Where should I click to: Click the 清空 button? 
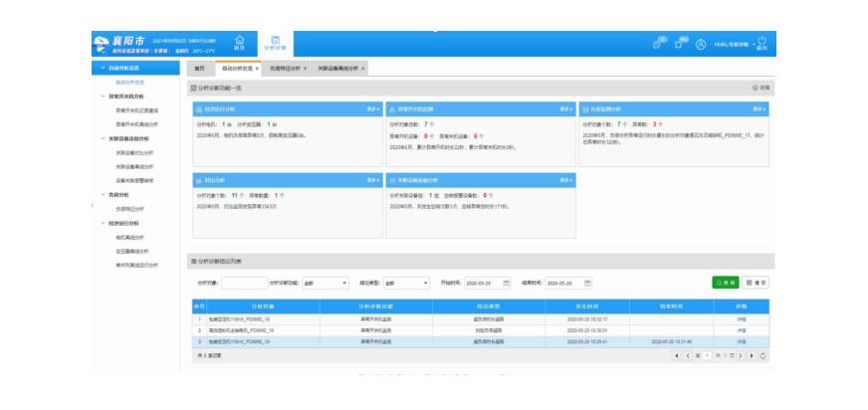[x=756, y=283]
